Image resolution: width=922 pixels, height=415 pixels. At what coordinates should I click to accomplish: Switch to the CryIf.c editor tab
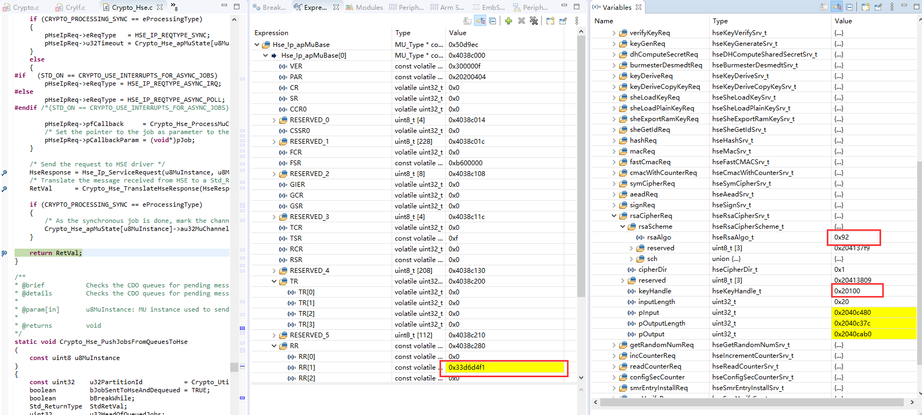71,7
